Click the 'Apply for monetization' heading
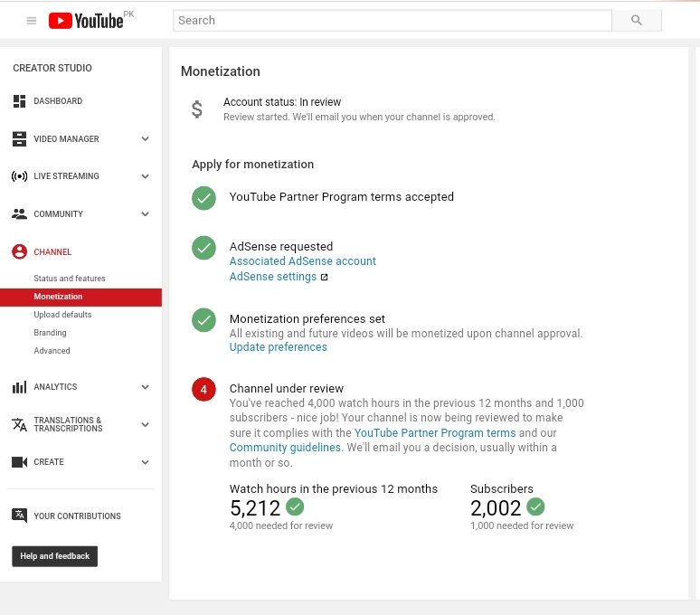 (x=253, y=165)
